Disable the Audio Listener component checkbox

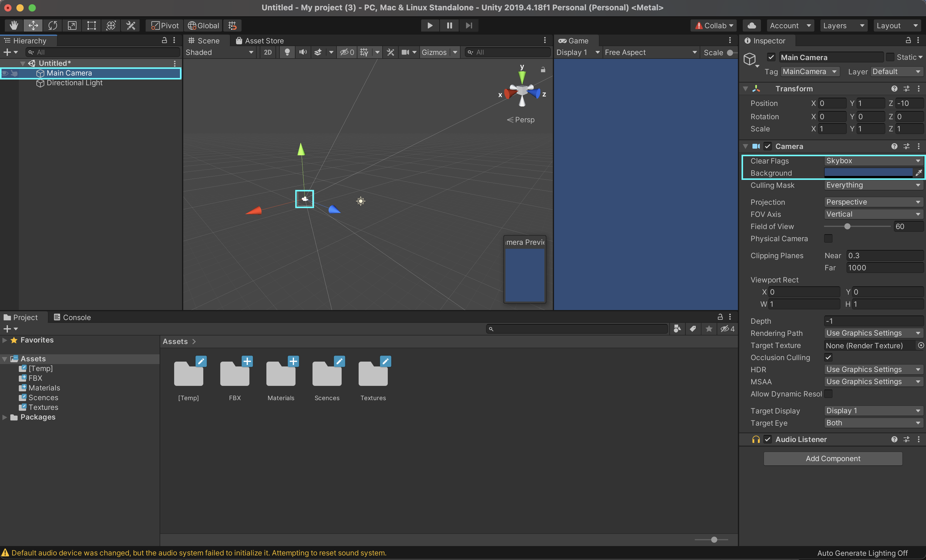(x=767, y=439)
